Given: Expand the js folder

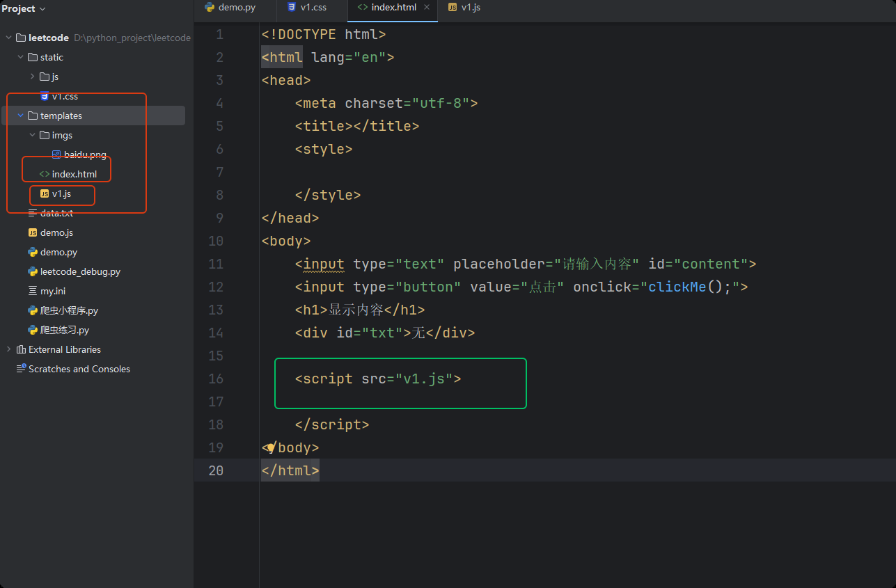Looking at the screenshot, I should (x=32, y=77).
